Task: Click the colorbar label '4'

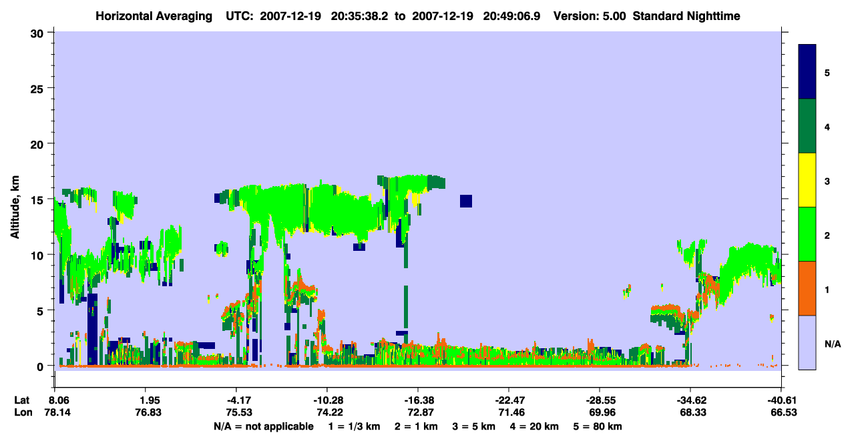Action: (x=827, y=126)
